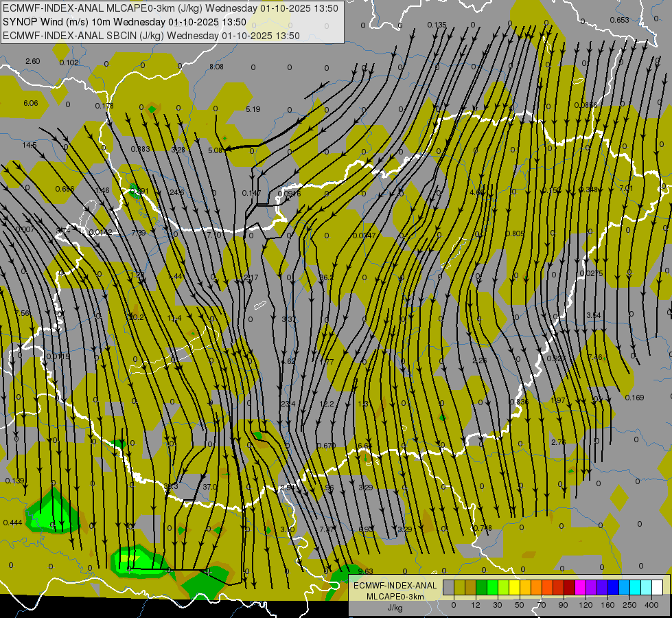This screenshot has width=672, height=618.
Task: Click the legend tick label '50'
Action: [x=520, y=605]
